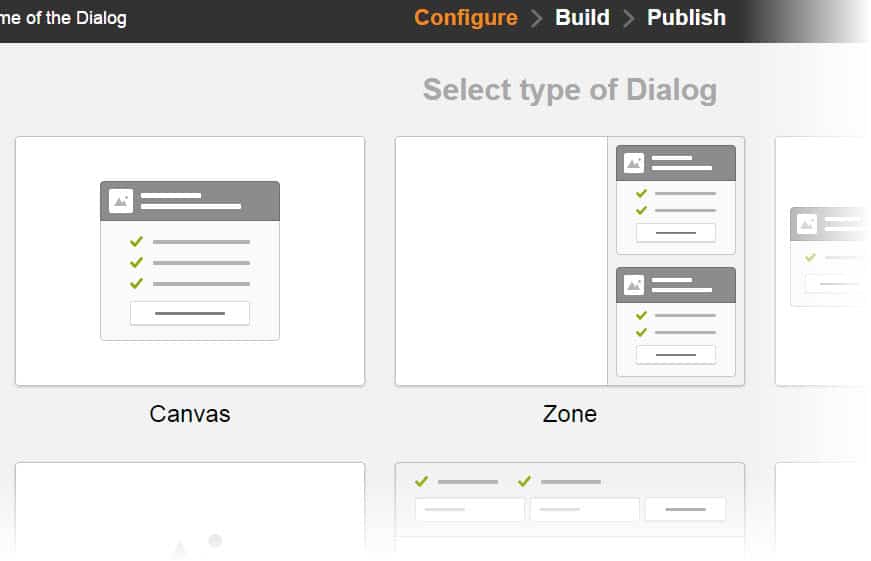Image resolution: width=871 pixels, height=561 pixels.
Task: Click the chevron between Build and Publish
Action: (x=629, y=18)
